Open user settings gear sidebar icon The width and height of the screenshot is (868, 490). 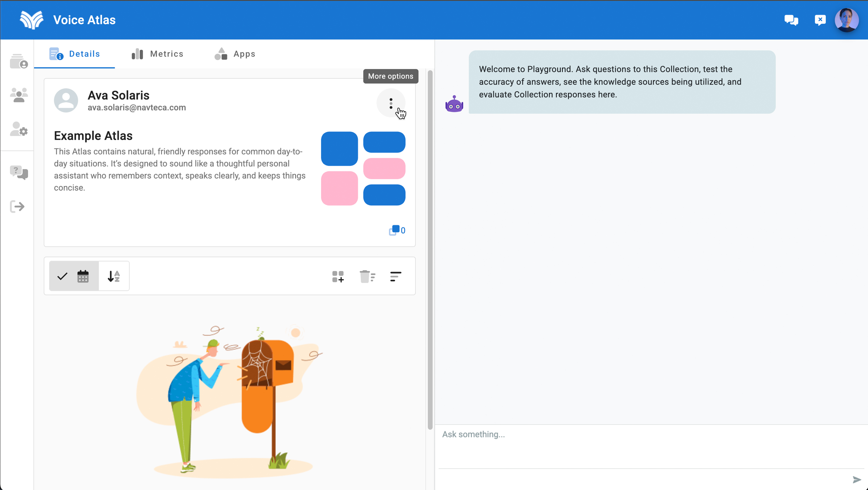pos(18,129)
